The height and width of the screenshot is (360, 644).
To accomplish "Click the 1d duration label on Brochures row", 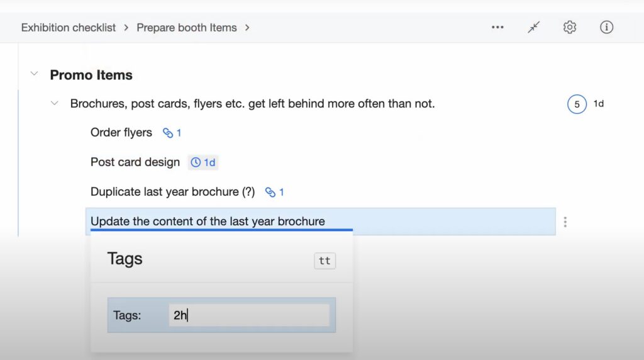I will [x=599, y=104].
